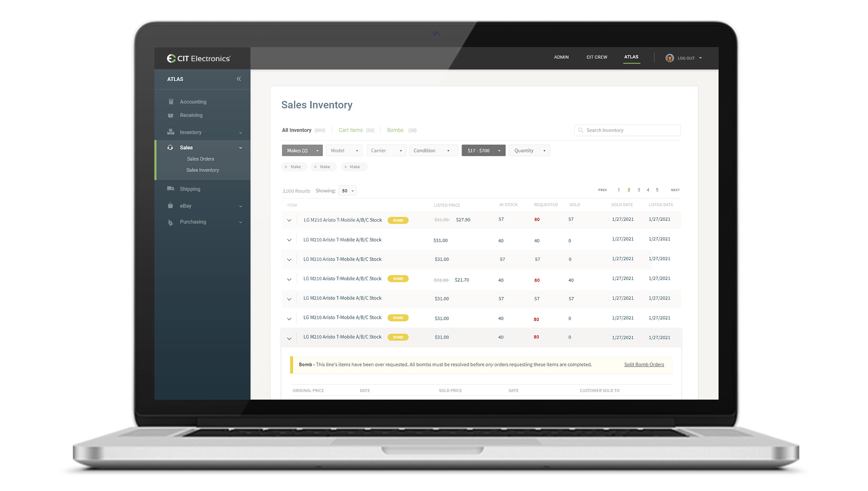Expand the first LG M210 Aristo row
Image resolution: width=868 pixels, height=491 pixels.
point(290,221)
